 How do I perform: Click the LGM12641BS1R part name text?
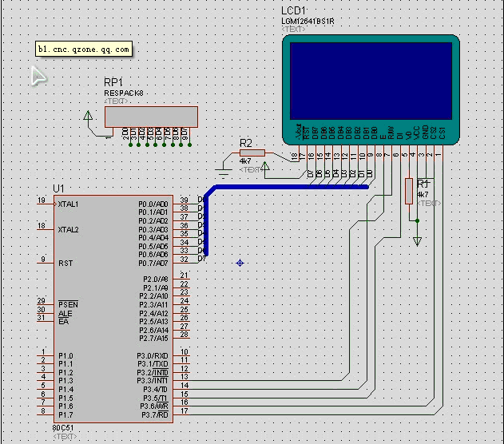pyautogui.click(x=307, y=21)
